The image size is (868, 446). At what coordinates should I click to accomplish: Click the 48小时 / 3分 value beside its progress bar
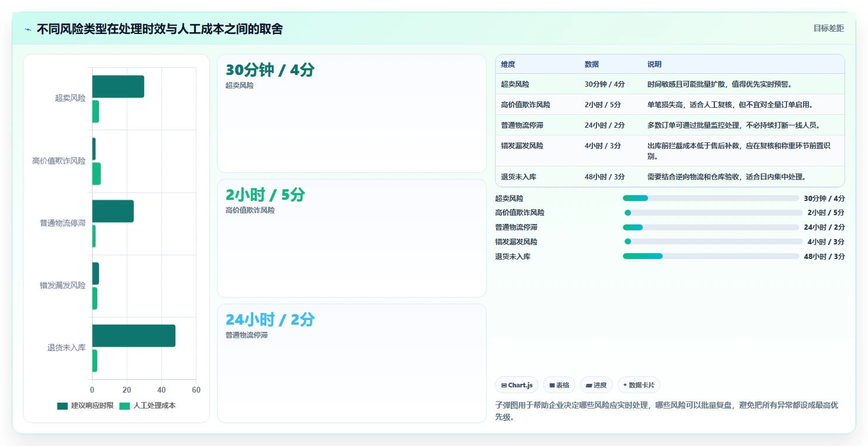(824, 257)
